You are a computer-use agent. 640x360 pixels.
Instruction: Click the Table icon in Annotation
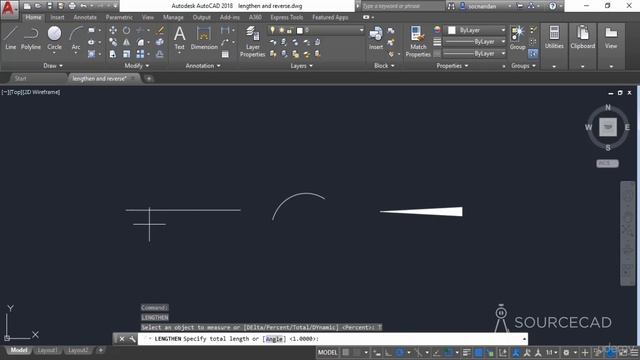pyautogui.click(x=225, y=54)
